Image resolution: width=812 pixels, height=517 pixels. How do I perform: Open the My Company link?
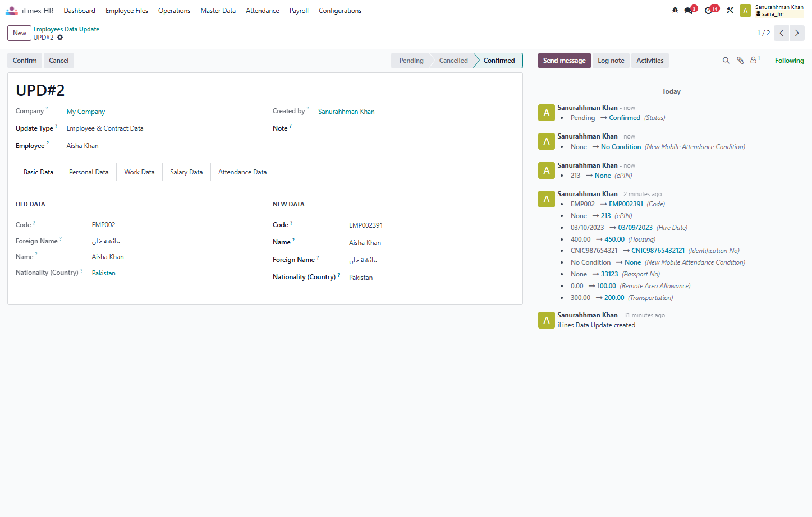86,112
